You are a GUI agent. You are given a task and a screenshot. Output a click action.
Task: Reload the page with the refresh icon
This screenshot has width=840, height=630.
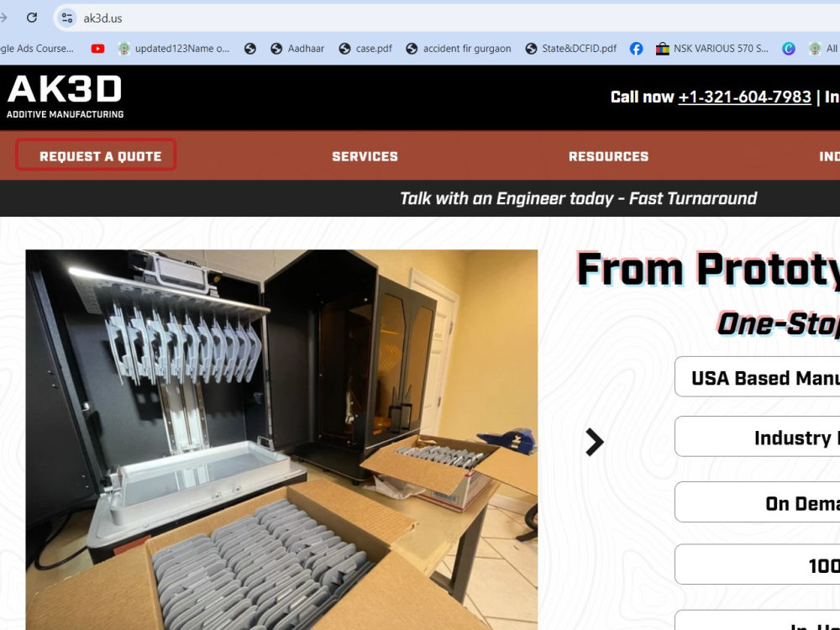pos(32,18)
